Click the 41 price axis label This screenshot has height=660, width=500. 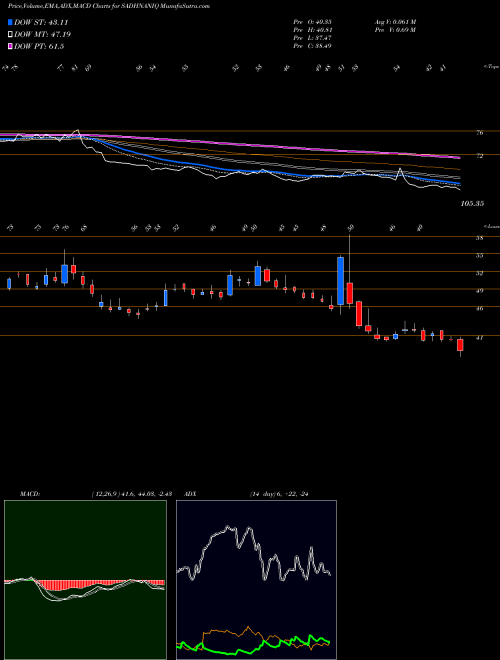(479, 338)
